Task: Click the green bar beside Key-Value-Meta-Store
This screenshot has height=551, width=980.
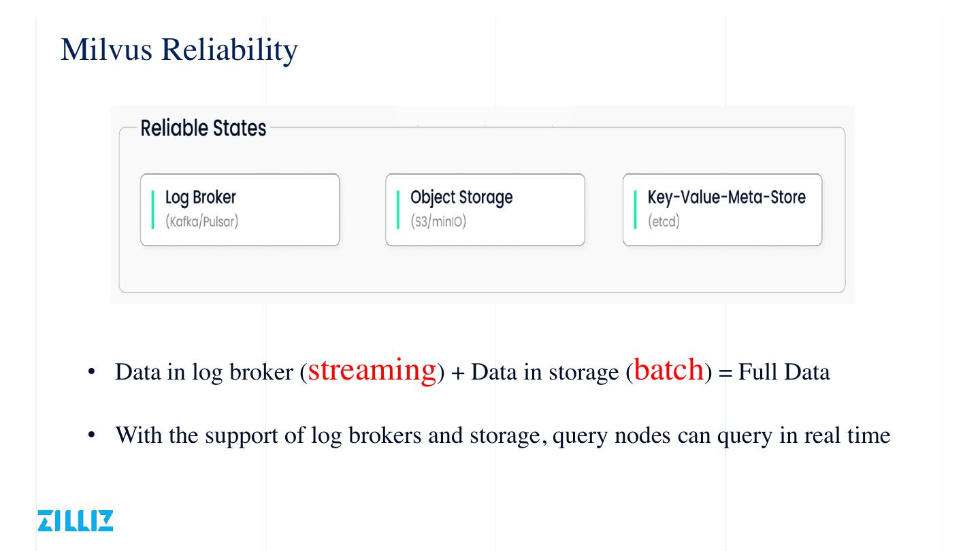Action: pyautogui.click(x=636, y=210)
